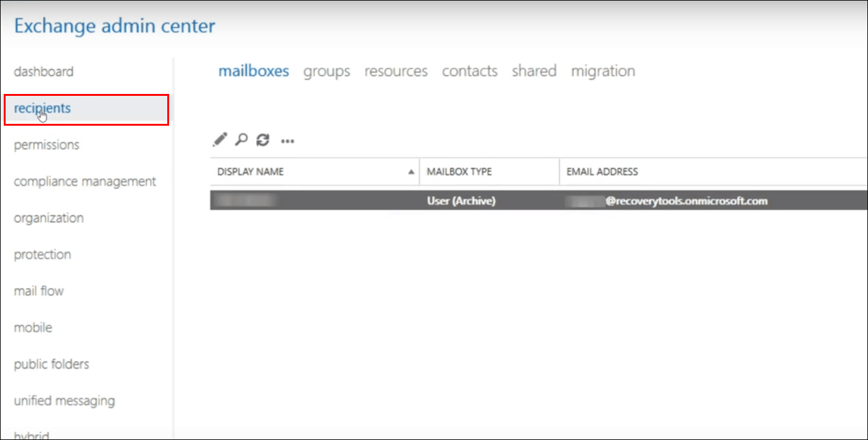Screen dimensions: 868x440
Task: Open the contacts tab
Action: (x=469, y=71)
